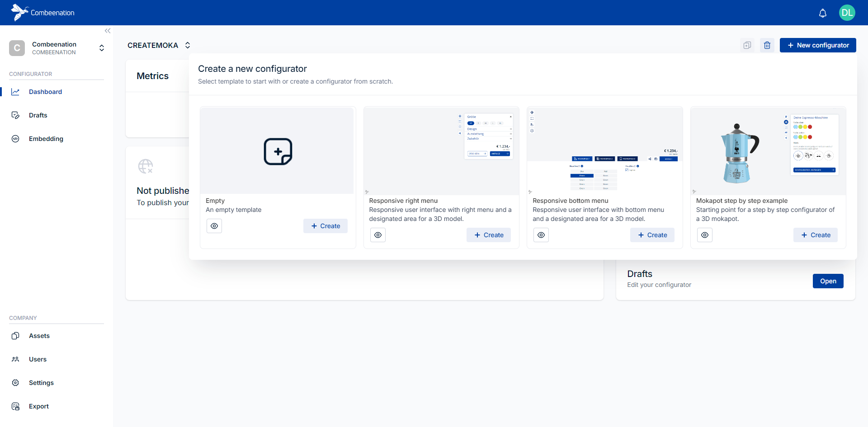868x427 pixels.
Task: Preview the Responsive right menu template
Action: pos(378,235)
